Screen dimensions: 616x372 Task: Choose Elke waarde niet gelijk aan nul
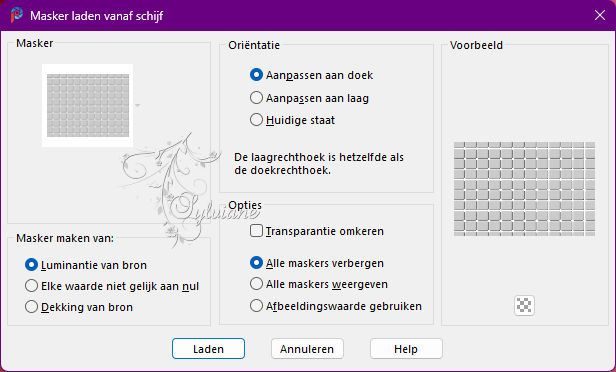pyautogui.click(x=112, y=286)
